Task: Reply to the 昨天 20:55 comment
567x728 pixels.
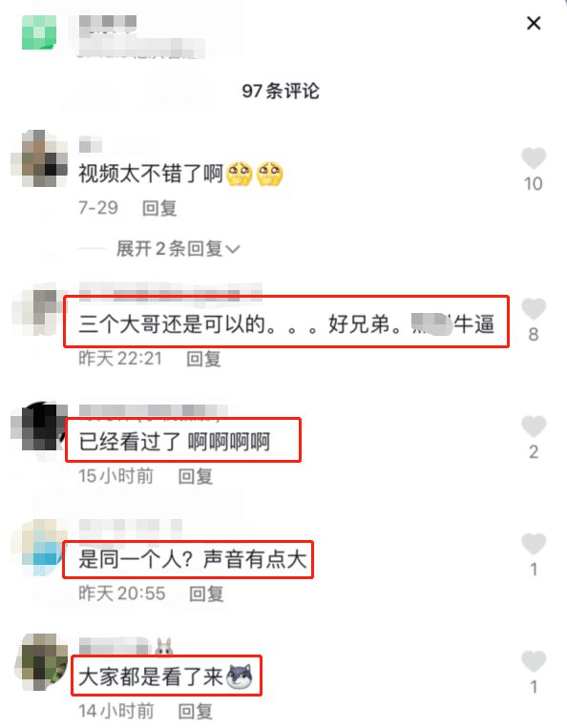Action: 206,593
